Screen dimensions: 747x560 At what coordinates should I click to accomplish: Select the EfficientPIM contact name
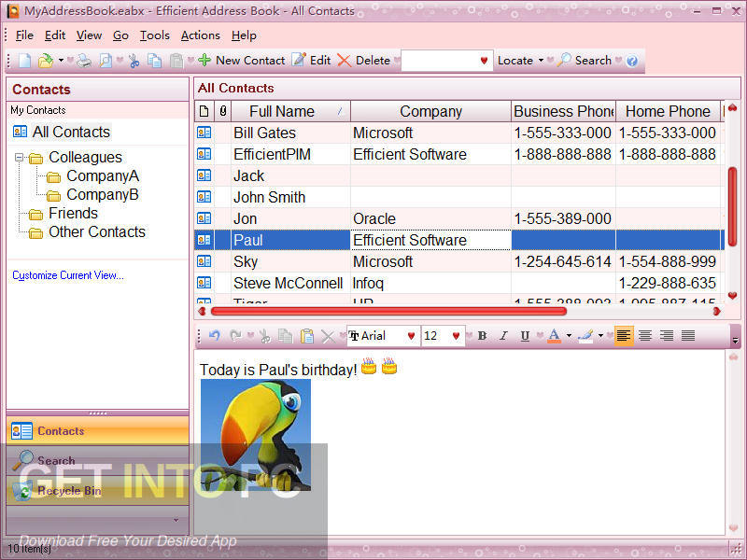pyautogui.click(x=272, y=154)
